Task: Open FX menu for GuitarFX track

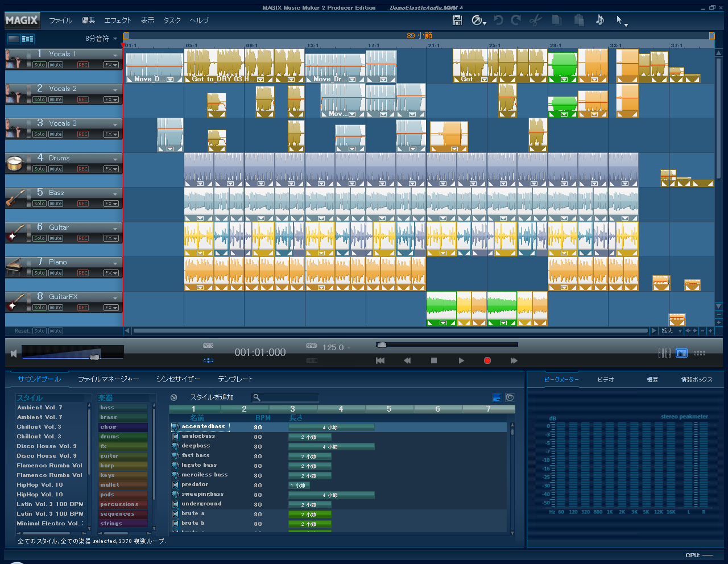Action: tap(111, 308)
